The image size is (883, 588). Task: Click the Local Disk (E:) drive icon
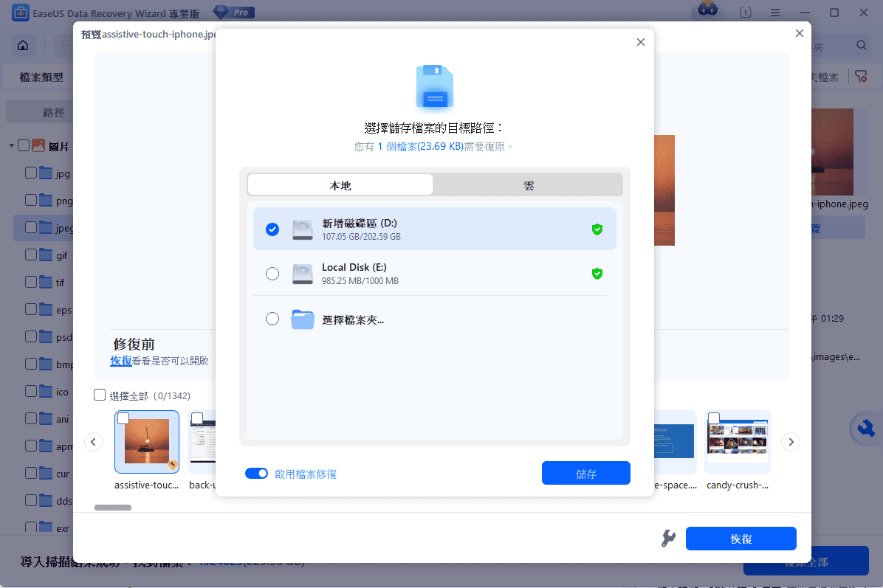303,274
